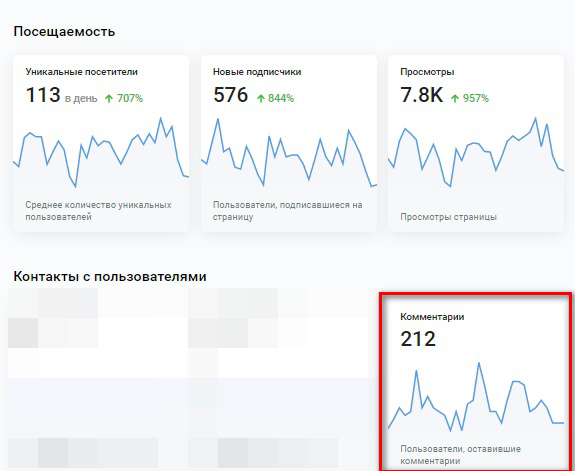The image size is (575, 471).
Task: Click the page views line chart
Action: tap(476, 152)
